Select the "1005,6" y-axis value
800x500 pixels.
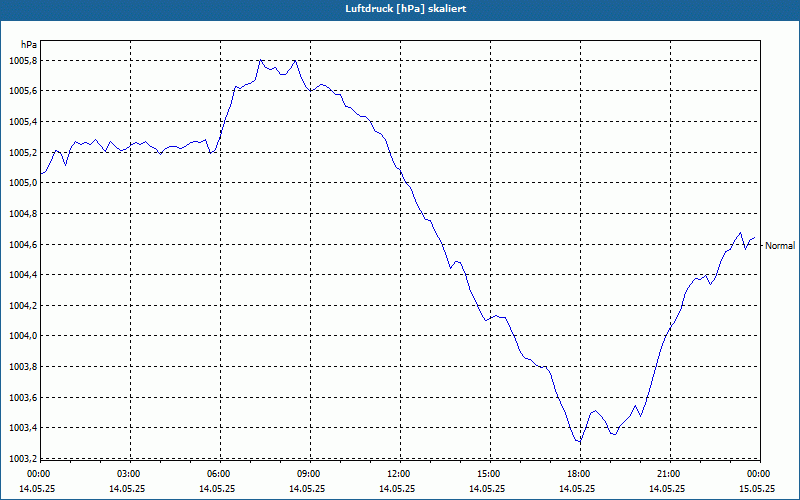pos(23,91)
